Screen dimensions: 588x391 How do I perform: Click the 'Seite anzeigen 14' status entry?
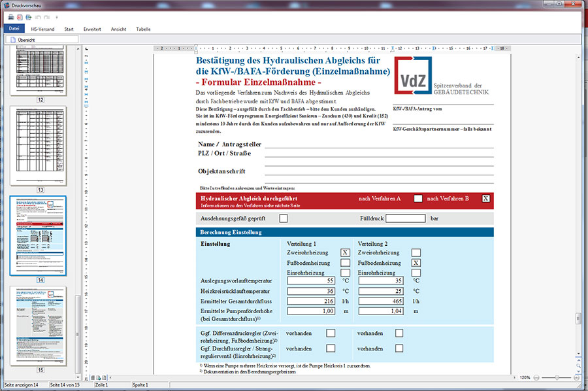(x=22, y=385)
